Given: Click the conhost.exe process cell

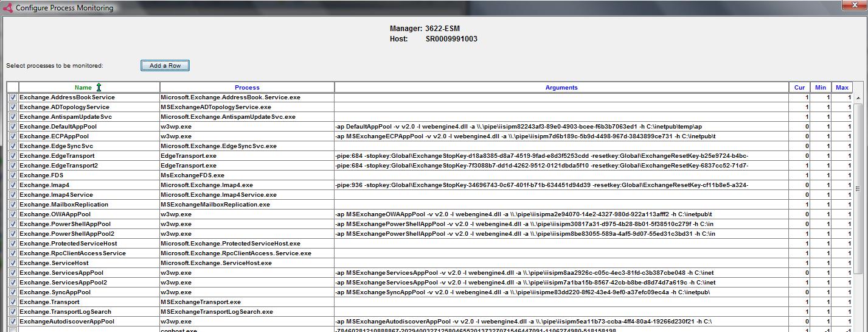Looking at the screenshot, I should pyautogui.click(x=247, y=330).
